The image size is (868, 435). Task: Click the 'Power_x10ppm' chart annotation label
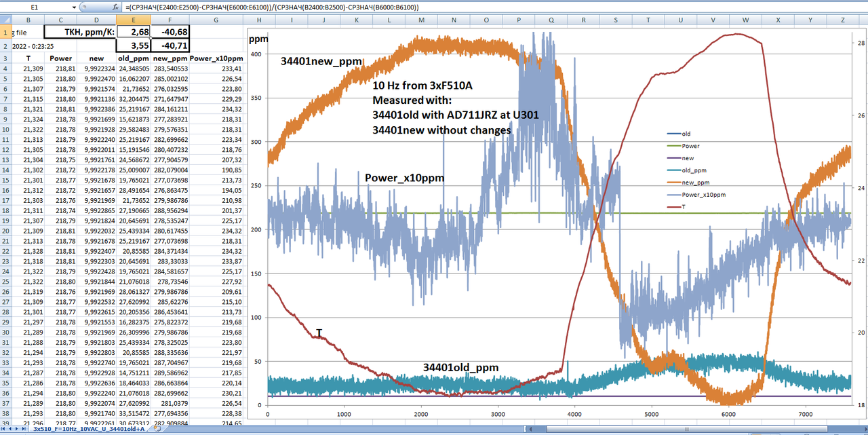[405, 178]
